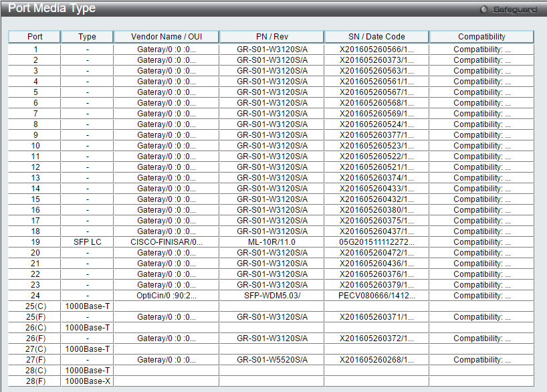
Task: Click the Safeguard indicator icon
Action: pos(484,9)
